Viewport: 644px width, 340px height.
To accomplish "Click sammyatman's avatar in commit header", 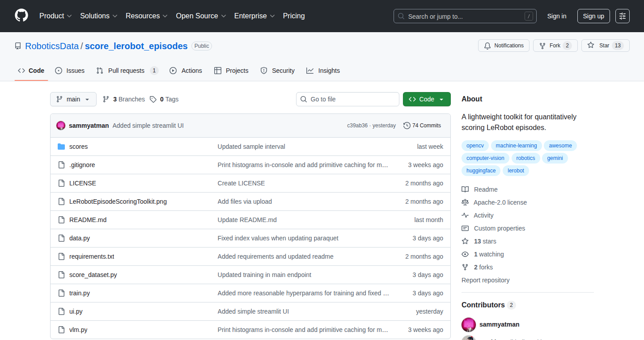I will pyautogui.click(x=61, y=126).
